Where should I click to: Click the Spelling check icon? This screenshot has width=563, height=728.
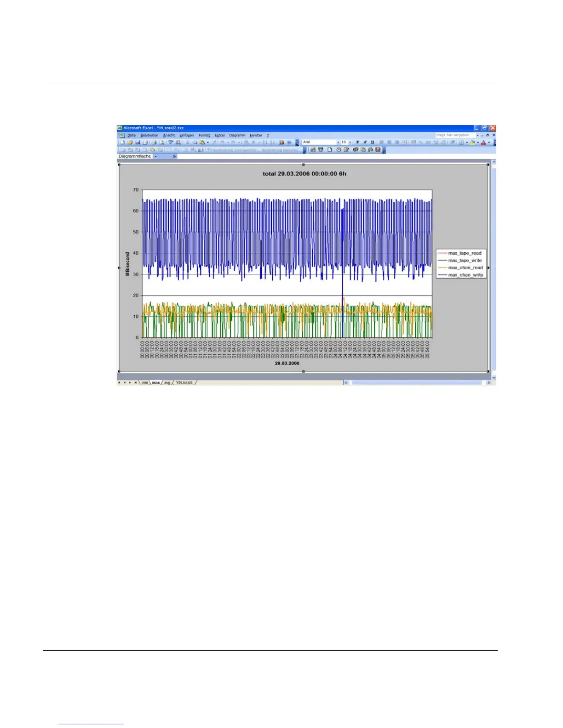tap(171, 142)
